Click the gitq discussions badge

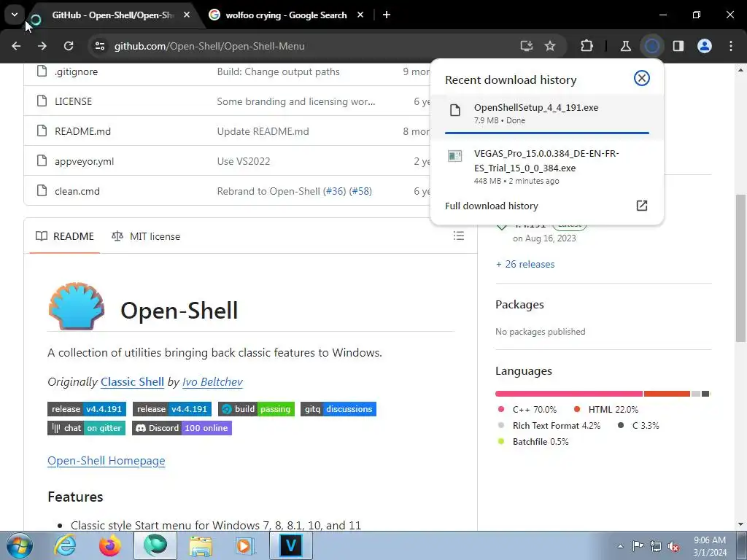coord(338,409)
